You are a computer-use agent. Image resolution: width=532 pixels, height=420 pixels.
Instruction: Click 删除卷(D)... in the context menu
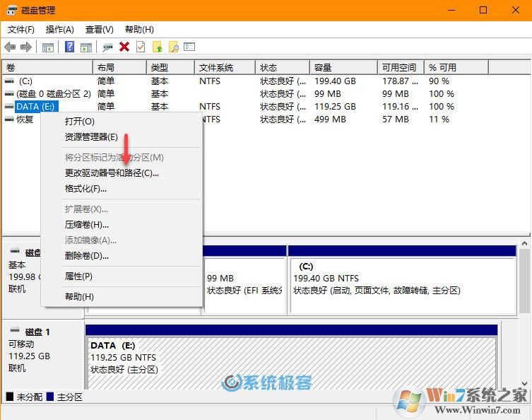click(87, 255)
